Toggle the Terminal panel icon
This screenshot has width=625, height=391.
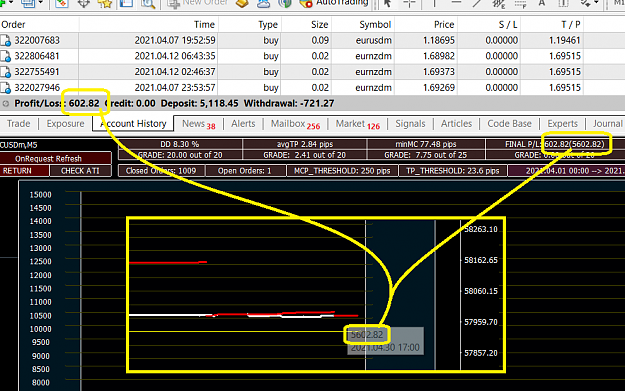click(x=126, y=3)
